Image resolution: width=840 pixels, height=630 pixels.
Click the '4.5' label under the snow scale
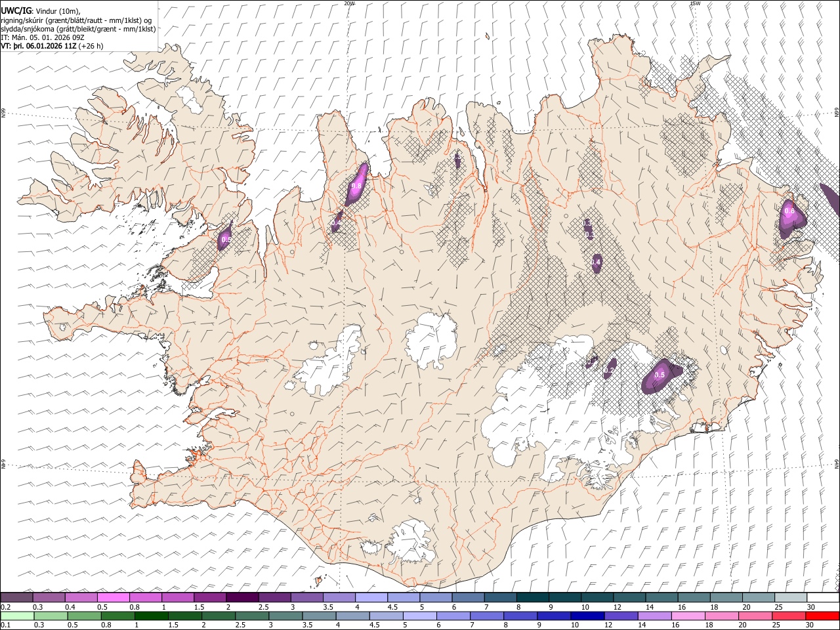click(392, 607)
